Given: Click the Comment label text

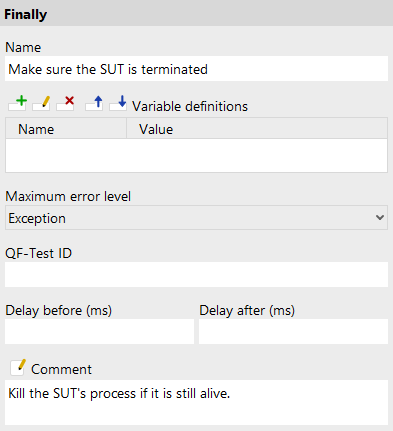Looking at the screenshot, I should 61,369.
